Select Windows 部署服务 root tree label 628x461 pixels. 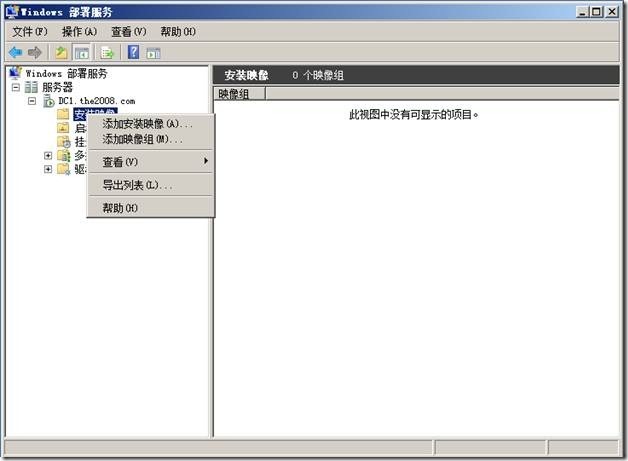(x=66, y=73)
